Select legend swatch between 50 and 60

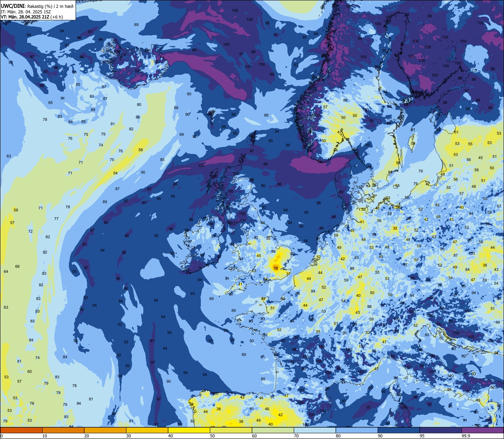coord(231,430)
